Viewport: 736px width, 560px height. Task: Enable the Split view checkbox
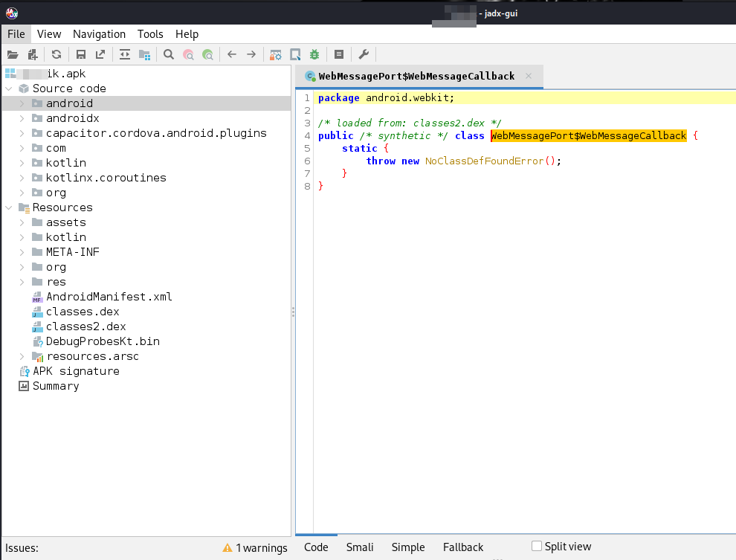coord(537,547)
